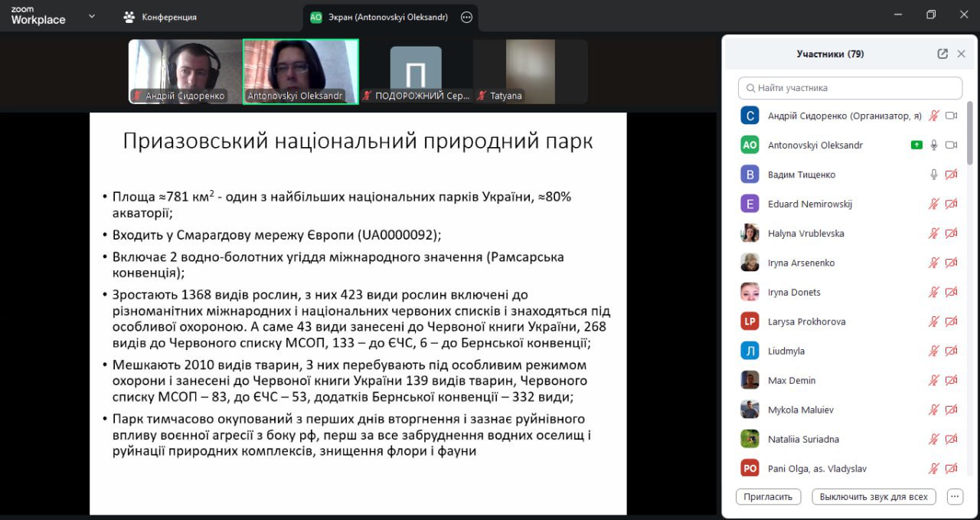980x520 pixels.
Task: Select participant name Liudmyla
Action: click(x=786, y=351)
